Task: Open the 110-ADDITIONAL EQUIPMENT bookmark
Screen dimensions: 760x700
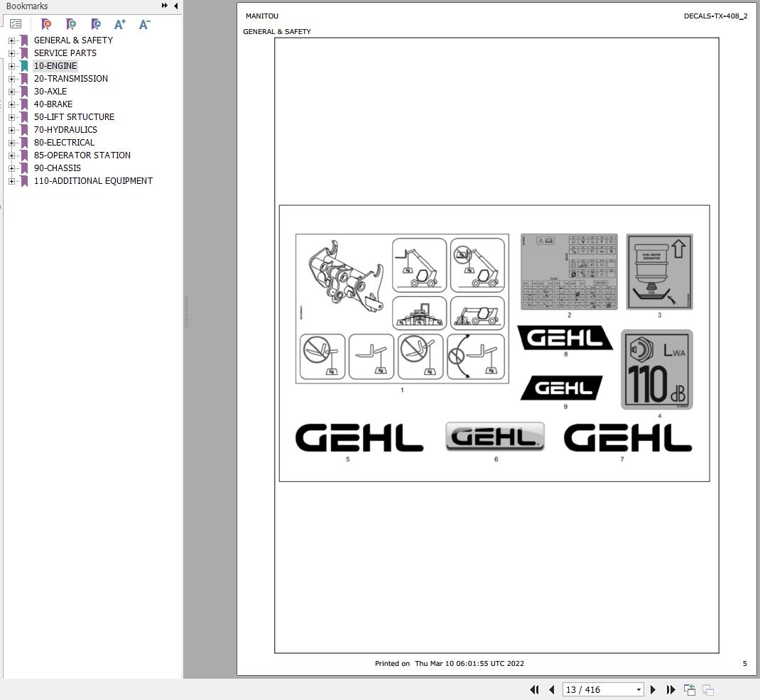Action: (x=93, y=181)
